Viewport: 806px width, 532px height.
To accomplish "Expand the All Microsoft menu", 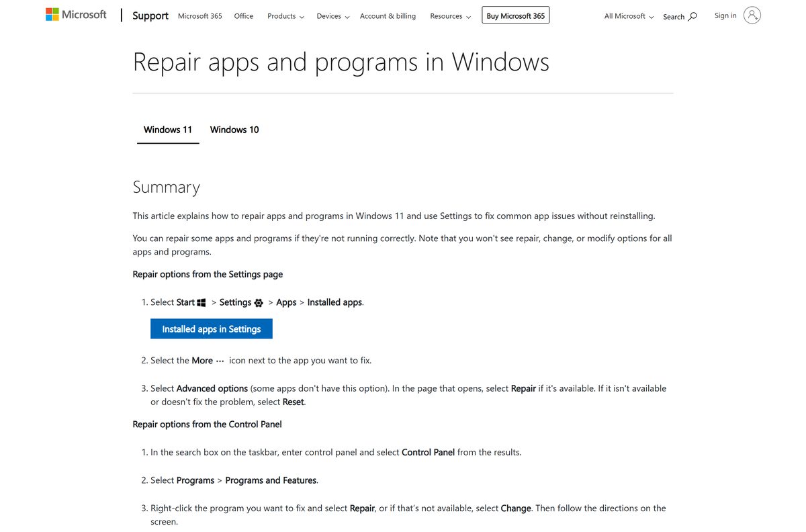I will [x=629, y=16].
